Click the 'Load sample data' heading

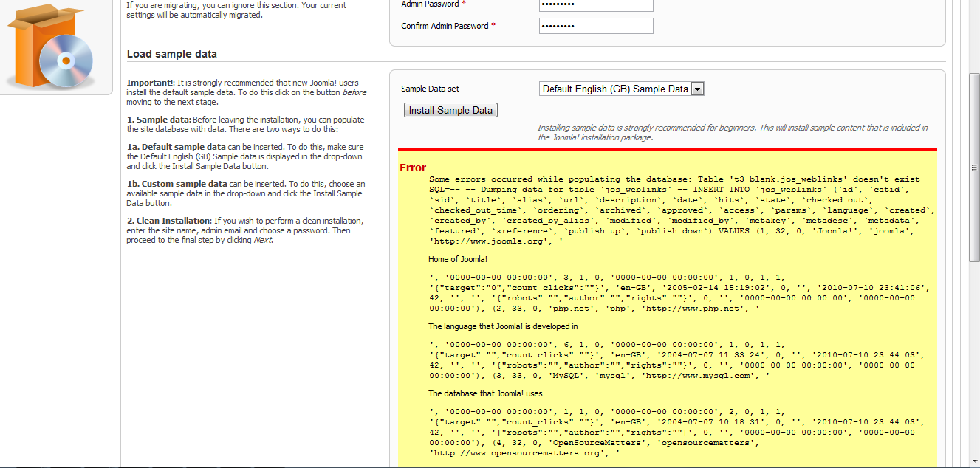point(172,54)
